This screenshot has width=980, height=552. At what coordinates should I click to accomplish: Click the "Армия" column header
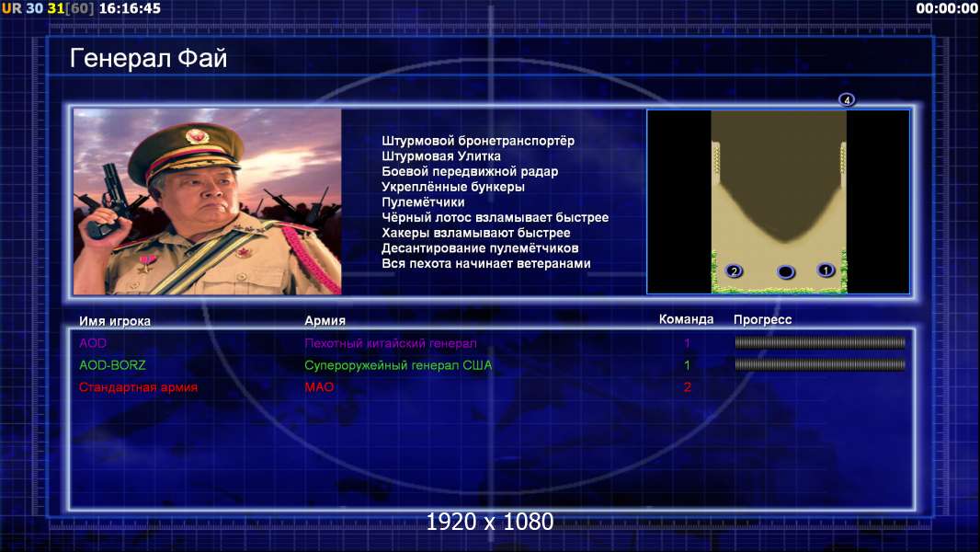[325, 320]
